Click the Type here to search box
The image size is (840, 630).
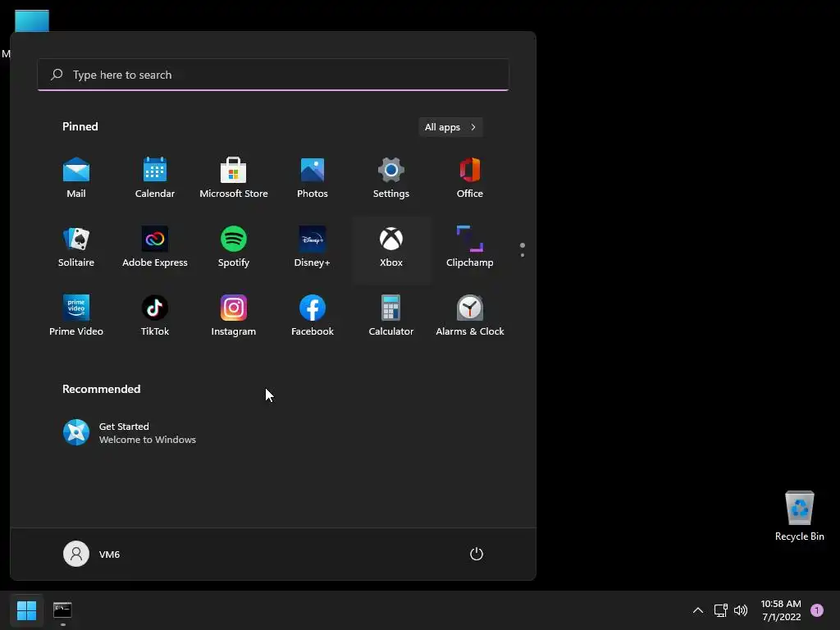pos(273,75)
